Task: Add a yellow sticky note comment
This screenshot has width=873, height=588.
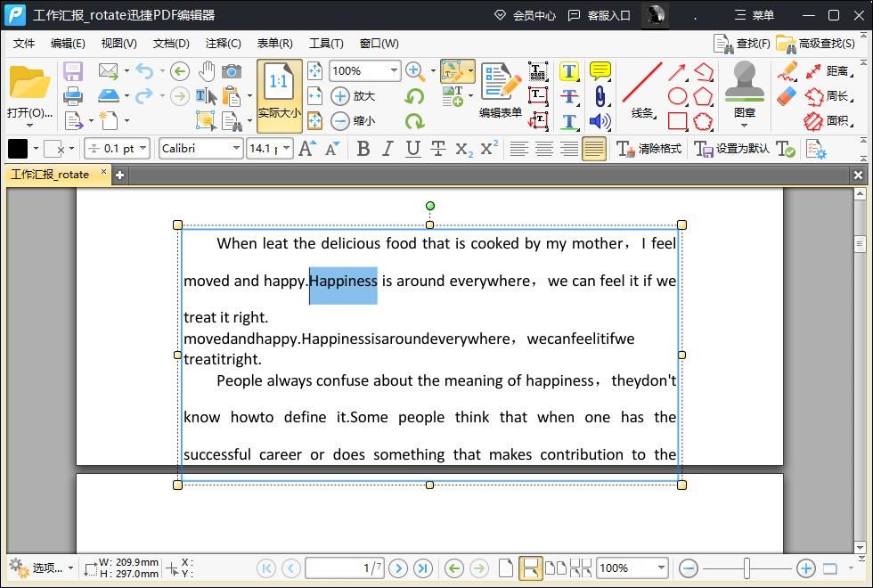Action: tap(600, 71)
